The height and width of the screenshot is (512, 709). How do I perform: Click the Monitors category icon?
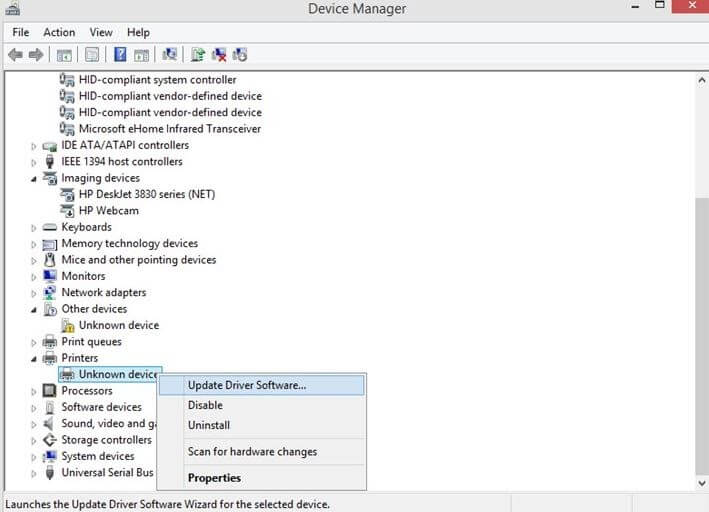(x=50, y=276)
